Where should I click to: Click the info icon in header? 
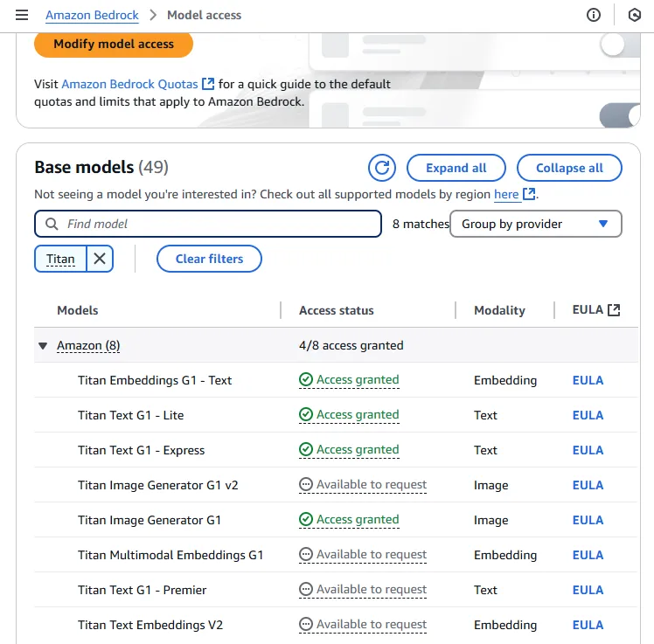click(x=594, y=15)
